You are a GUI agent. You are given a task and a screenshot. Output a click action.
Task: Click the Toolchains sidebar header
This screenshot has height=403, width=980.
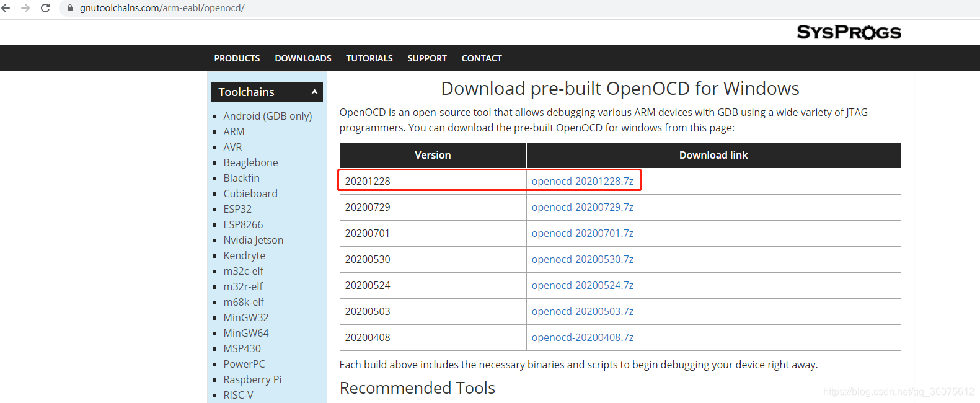click(x=267, y=92)
